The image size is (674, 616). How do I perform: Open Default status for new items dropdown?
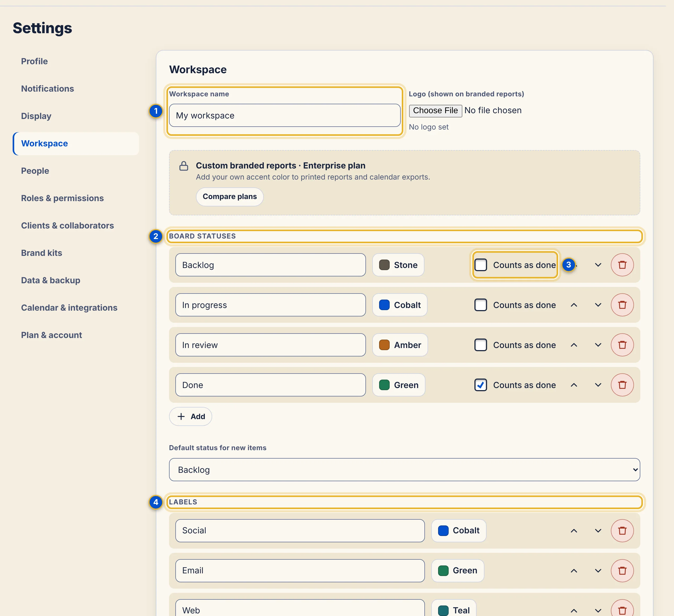(x=404, y=470)
